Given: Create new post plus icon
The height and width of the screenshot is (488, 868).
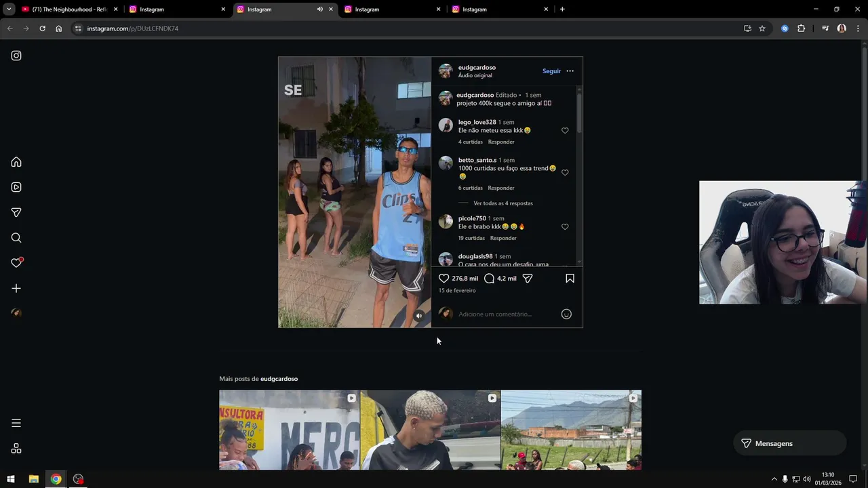Looking at the screenshot, I should 16,288.
